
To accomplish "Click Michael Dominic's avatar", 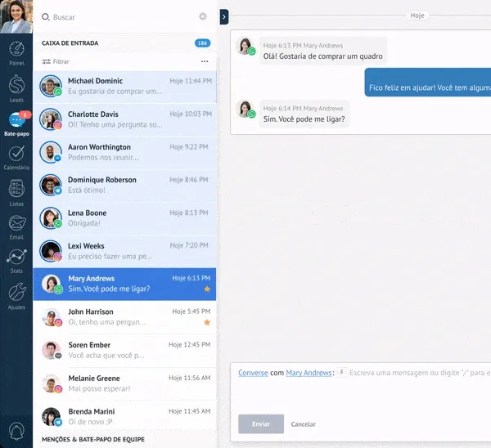I will (51, 86).
